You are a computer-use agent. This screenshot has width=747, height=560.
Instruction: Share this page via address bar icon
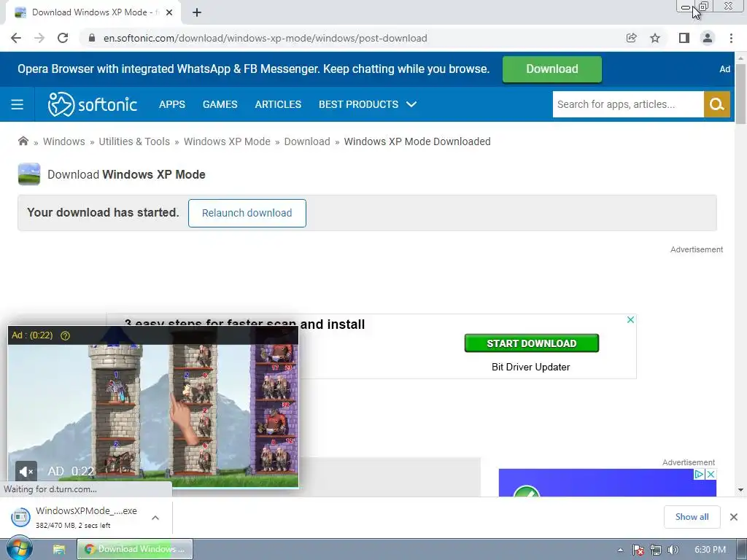tap(631, 38)
